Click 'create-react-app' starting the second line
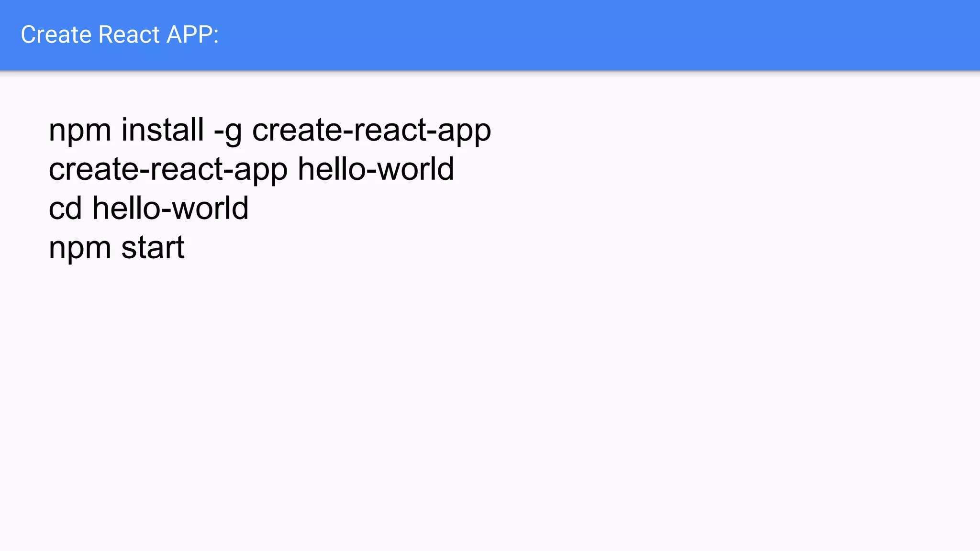This screenshot has height=551, width=980. point(168,169)
